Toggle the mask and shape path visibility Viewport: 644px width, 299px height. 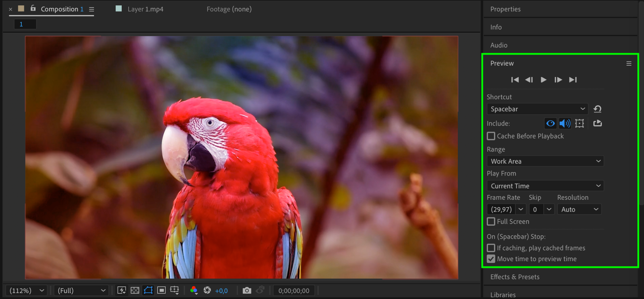click(148, 291)
